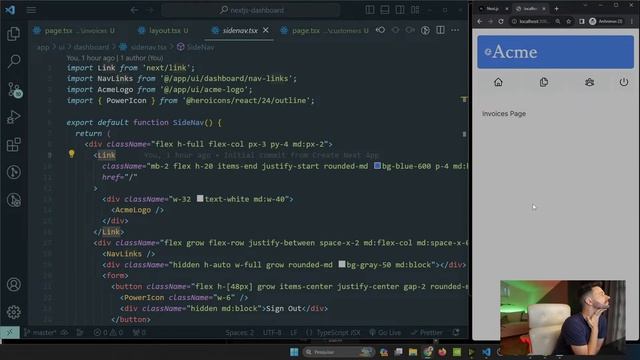Open the bg-gray-50 color swatch
This screenshot has height=360, width=640.
[x=342, y=264]
